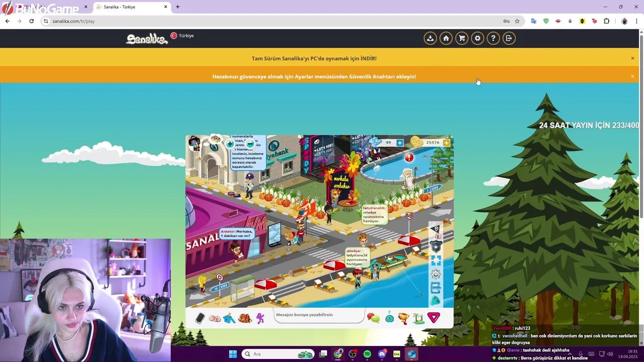Switch to the Sanalika - Türkiye tab
The image size is (644, 362).
pos(131,7)
